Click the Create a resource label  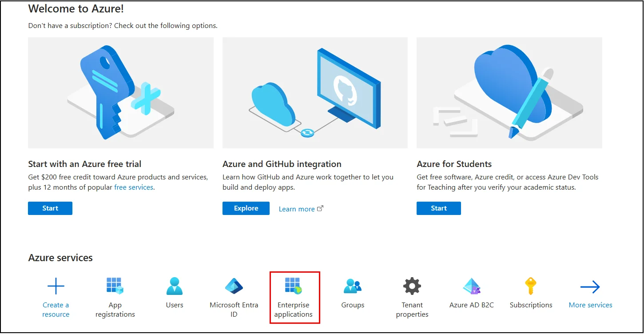pyautogui.click(x=56, y=310)
